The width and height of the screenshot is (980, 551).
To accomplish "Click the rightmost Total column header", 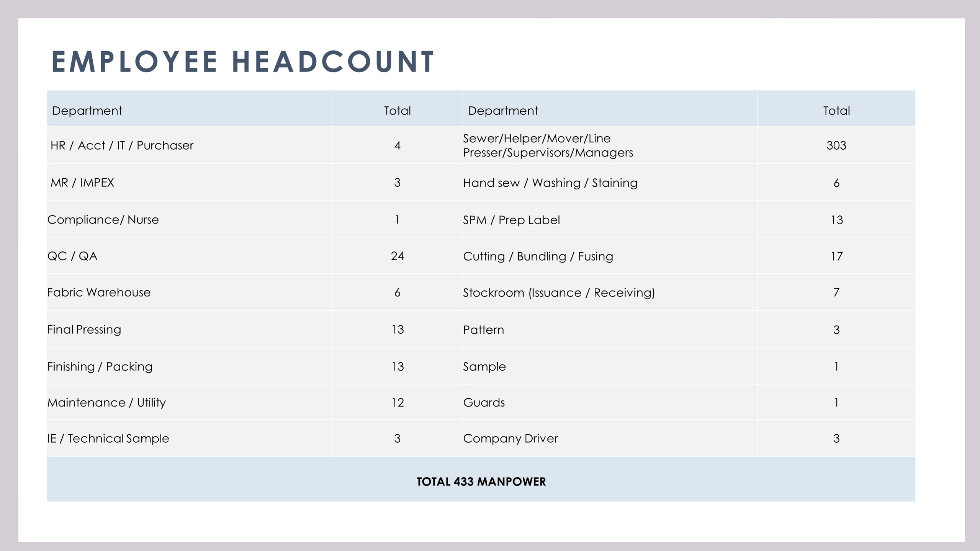I will [836, 111].
